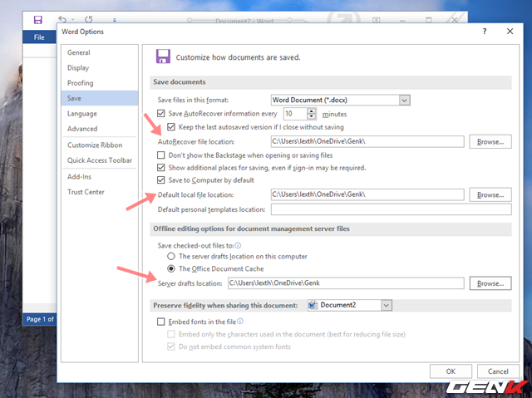Open the Add-Ins category
This screenshot has width=532, height=398.
point(100,177)
